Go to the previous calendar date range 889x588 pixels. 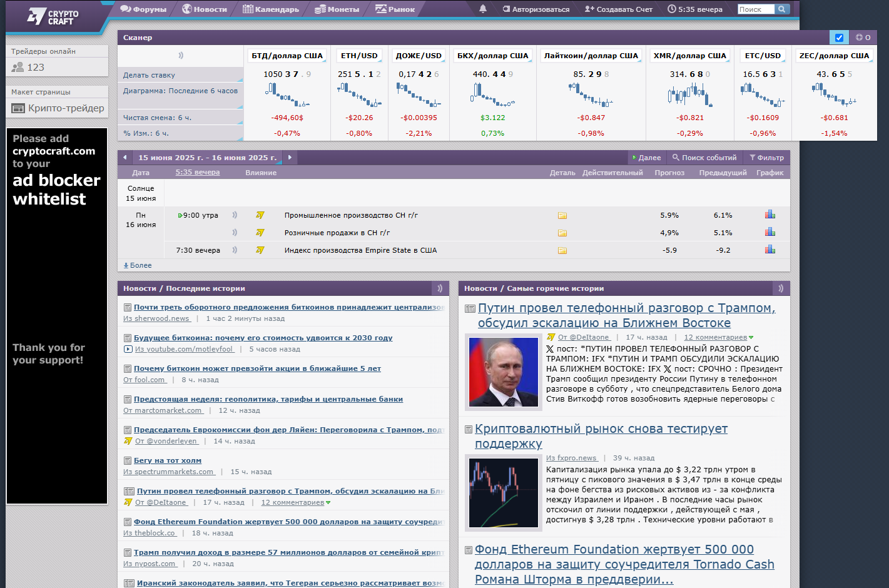125,158
